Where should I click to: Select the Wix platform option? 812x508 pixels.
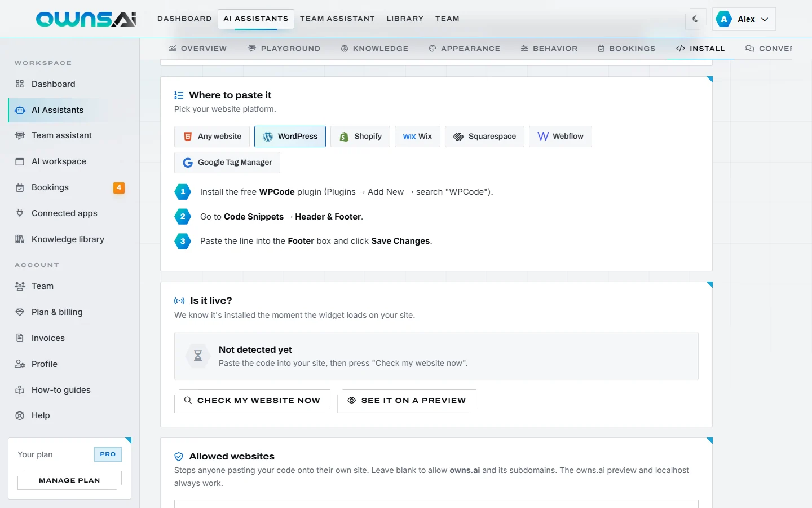(x=417, y=137)
